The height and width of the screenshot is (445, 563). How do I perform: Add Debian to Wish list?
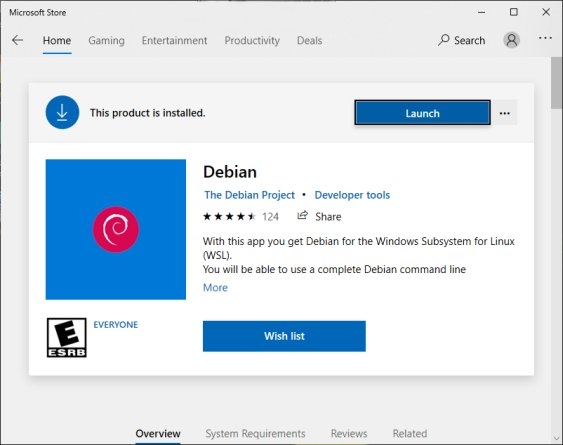tap(284, 336)
